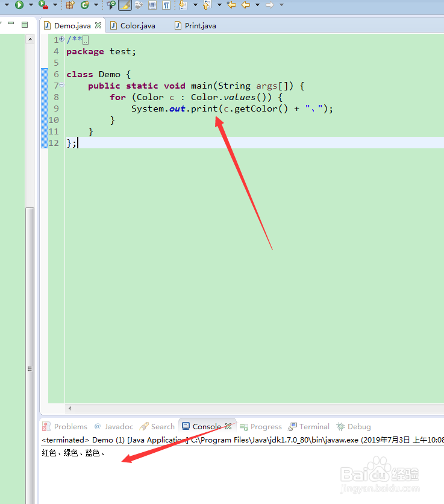This screenshot has width=444, height=504.
Task: Open the Forward navigation history dropdown
Action: 281,5
